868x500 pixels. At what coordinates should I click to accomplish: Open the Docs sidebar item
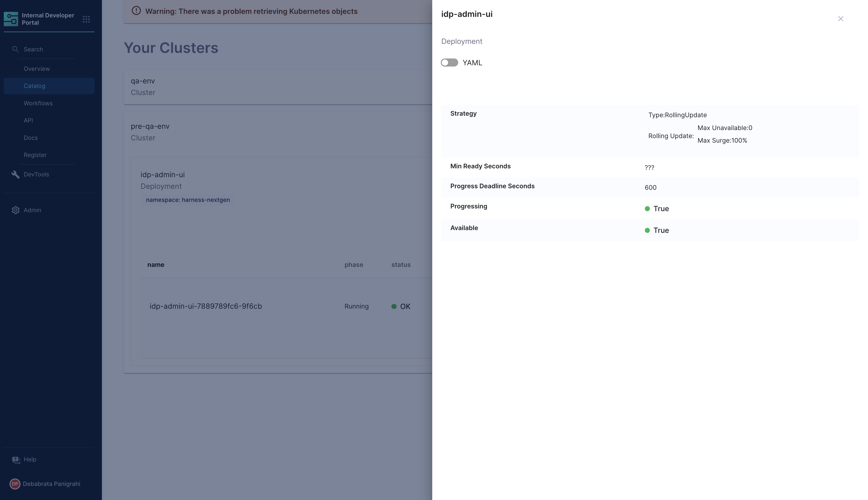pos(31,138)
